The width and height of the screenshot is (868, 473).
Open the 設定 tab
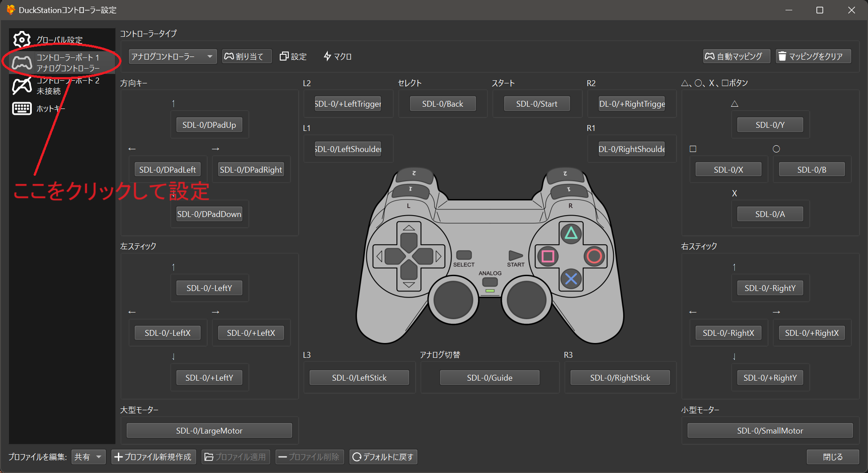[293, 56]
